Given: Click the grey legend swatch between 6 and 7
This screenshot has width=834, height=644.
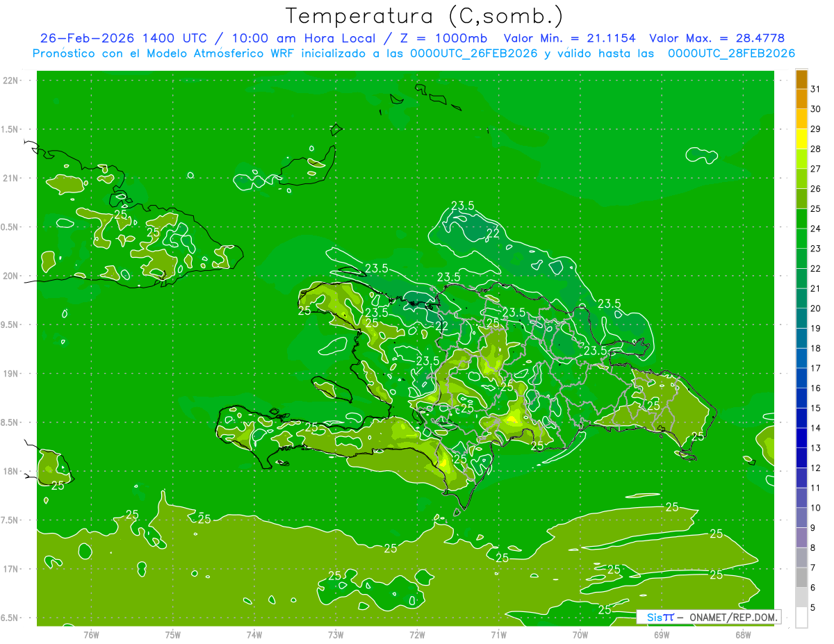Looking at the screenshot, I should click(x=801, y=577).
